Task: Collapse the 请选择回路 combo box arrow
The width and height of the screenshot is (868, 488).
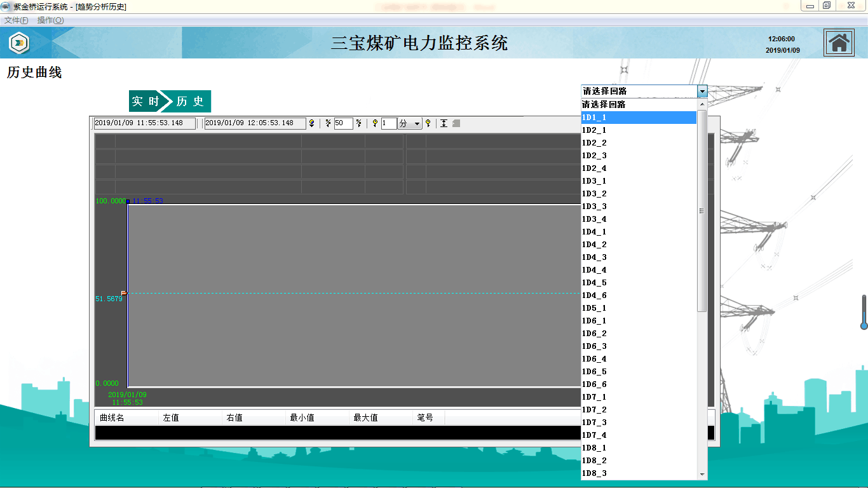Action: coord(702,91)
